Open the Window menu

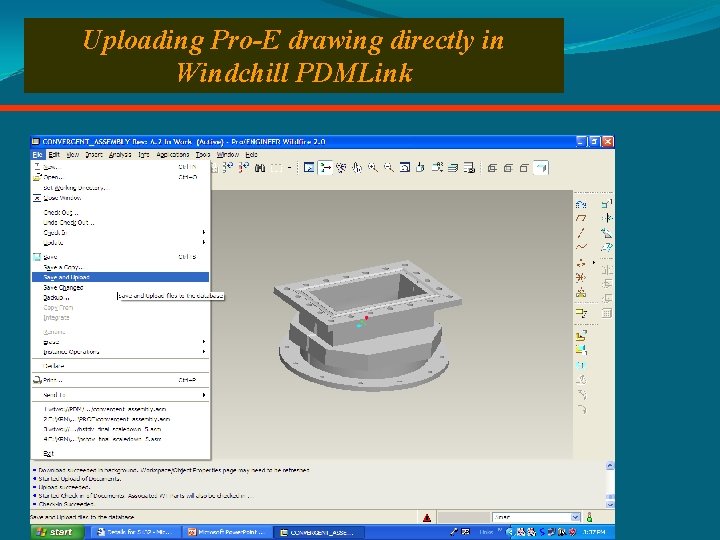tap(227, 155)
